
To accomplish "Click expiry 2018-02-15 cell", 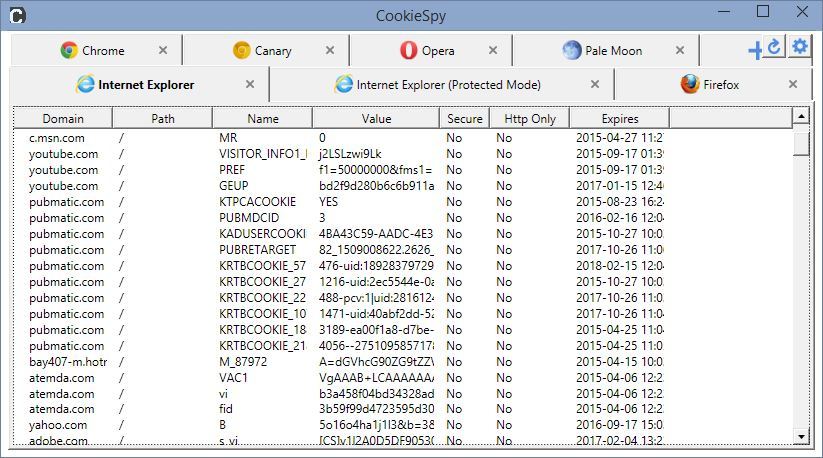I will (619, 265).
